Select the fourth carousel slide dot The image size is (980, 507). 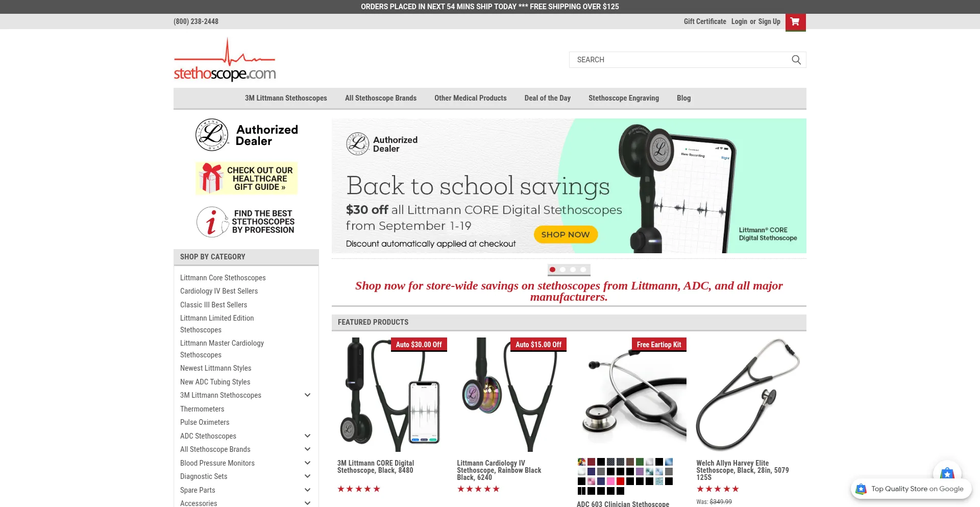pyautogui.click(x=583, y=270)
